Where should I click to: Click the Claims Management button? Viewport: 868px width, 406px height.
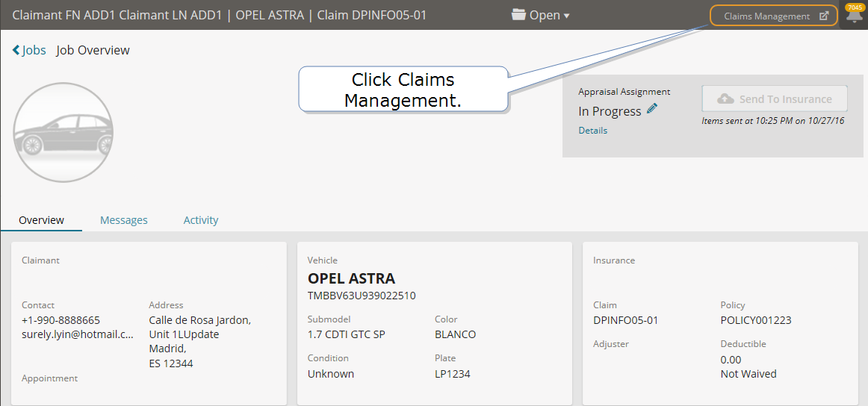[x=774, y=16]
